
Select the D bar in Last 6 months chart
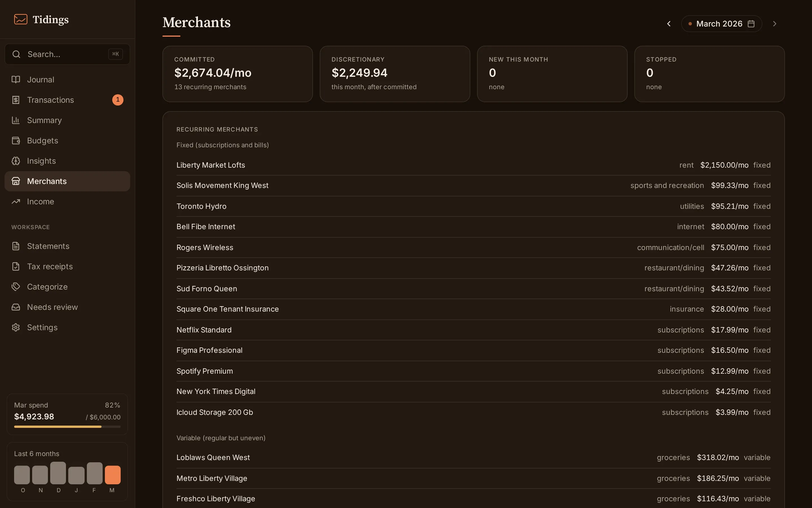(58, 473)
